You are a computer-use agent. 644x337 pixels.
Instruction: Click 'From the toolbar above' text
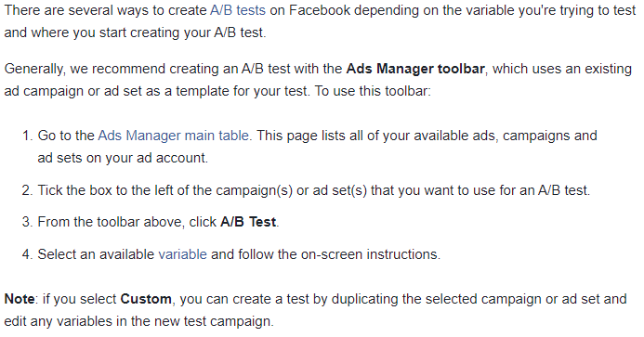(112, 222)
